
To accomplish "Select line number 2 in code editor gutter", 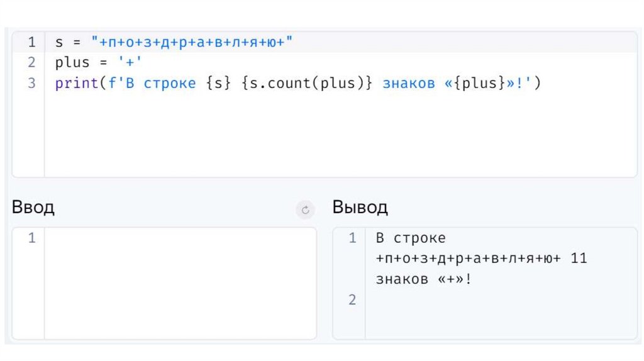I will 31,63.
